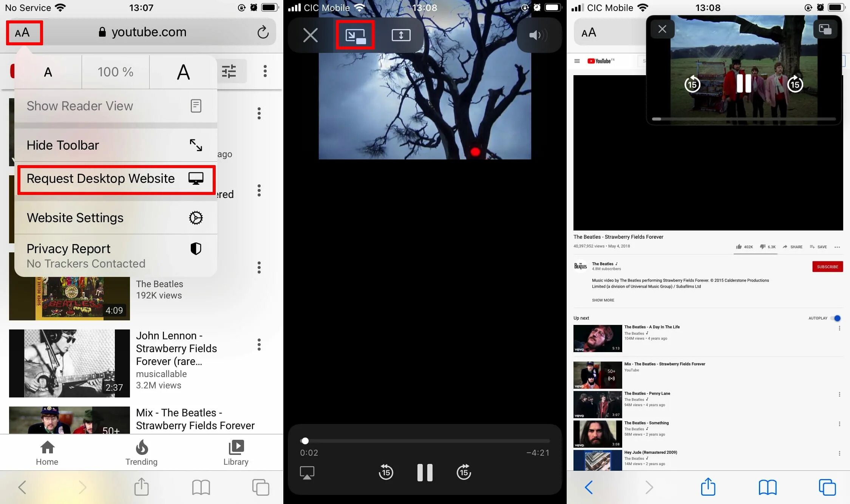Screen dimensions: 850x504
Task: Tap back arrow in left Safari toolbar
Action: coord(22,487)
